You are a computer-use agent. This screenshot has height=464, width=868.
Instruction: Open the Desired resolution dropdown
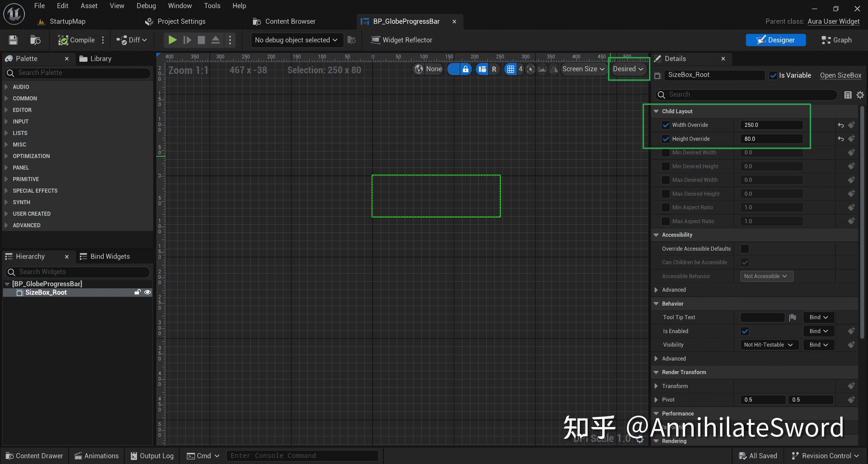628,69
